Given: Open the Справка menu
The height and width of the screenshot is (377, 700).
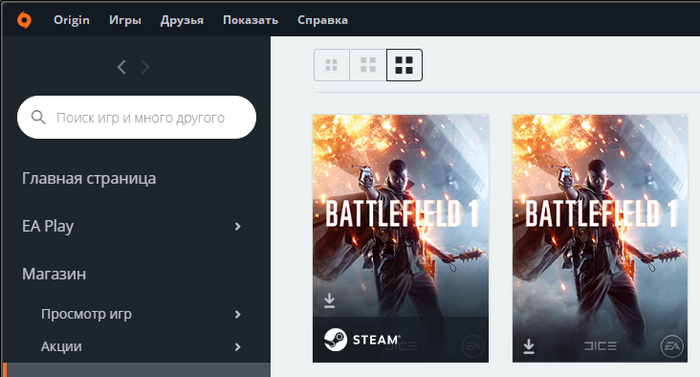Looking at the screenshot, I should [x=322, y=20].
